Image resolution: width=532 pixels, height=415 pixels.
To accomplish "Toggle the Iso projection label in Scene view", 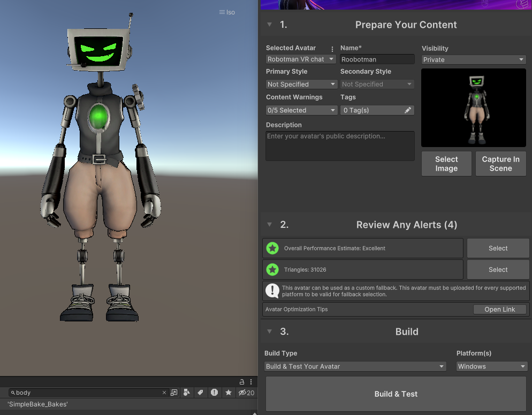I will pos(227,12).
